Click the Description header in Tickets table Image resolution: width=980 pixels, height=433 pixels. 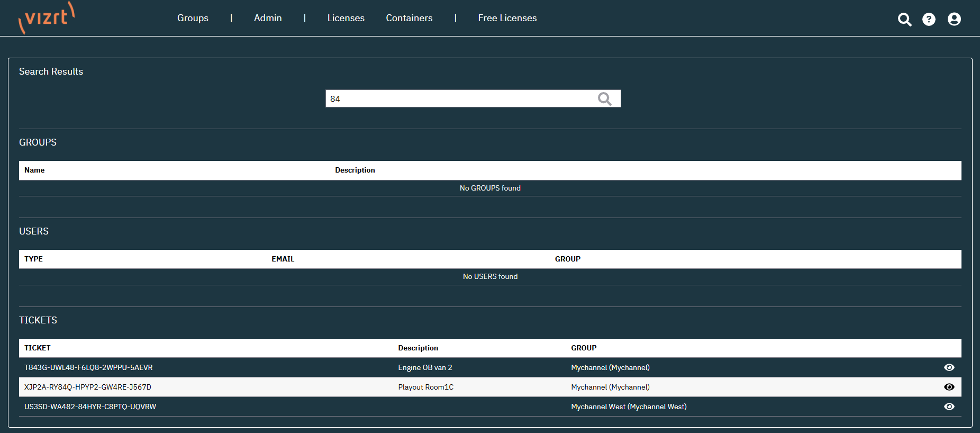pyautogui.click(x=418, y=348)
